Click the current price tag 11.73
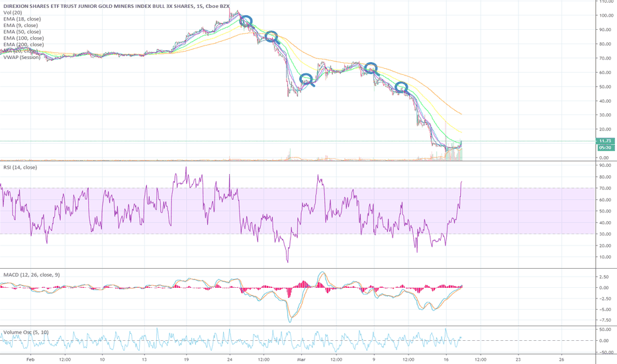 605,141
